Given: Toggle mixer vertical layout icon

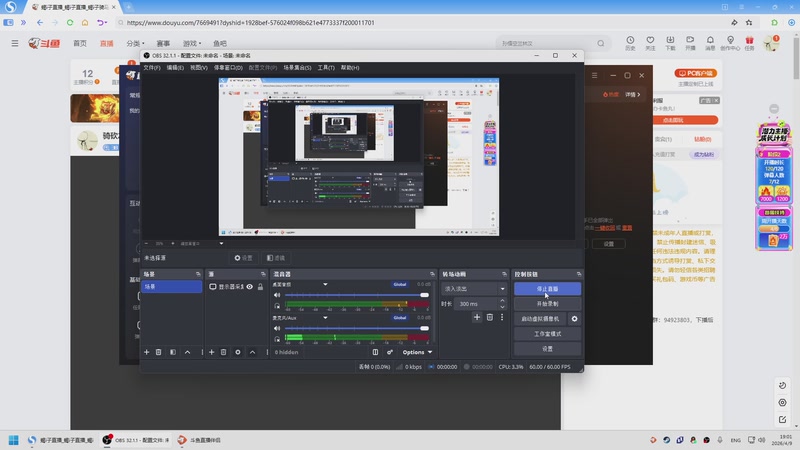Looking at the screenshot, I should coord(376,352).
